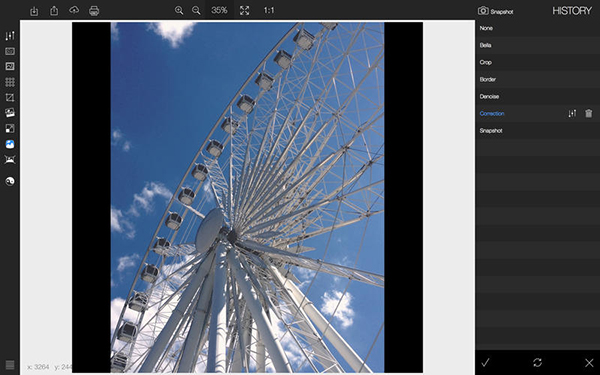
Task: Cancel with the X icon
Action: (589, 362)
